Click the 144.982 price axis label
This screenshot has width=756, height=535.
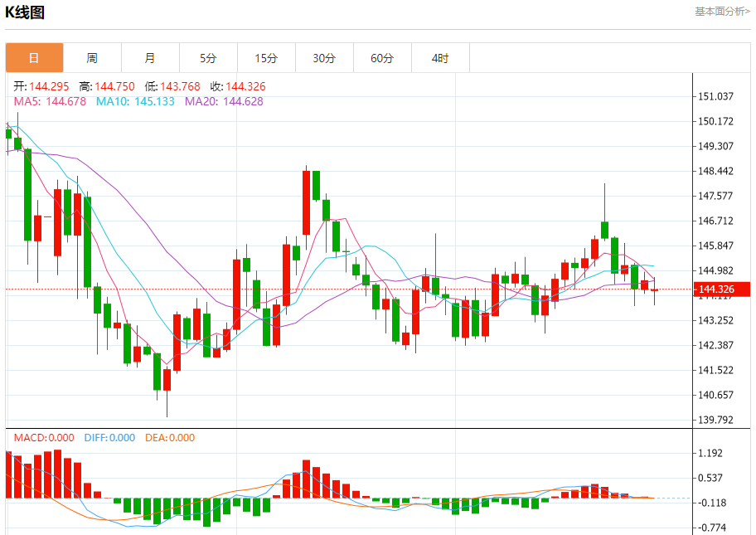click(x=715, y=270)
